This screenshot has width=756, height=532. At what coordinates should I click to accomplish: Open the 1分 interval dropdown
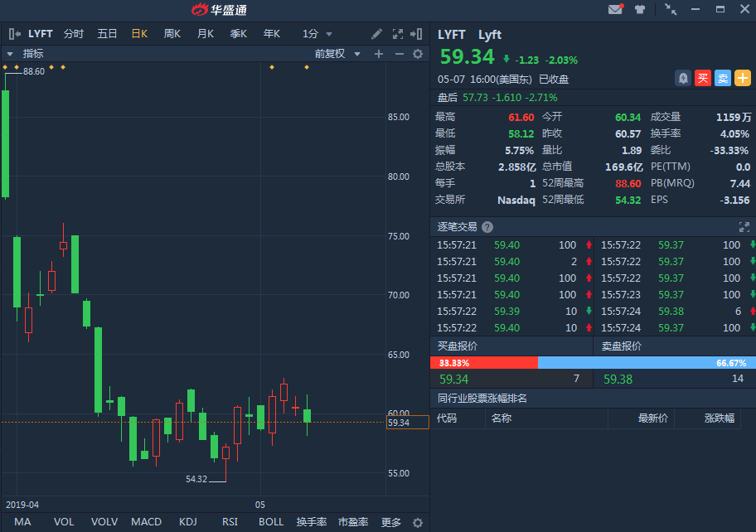pyautogui.click(x=317, y=34)
